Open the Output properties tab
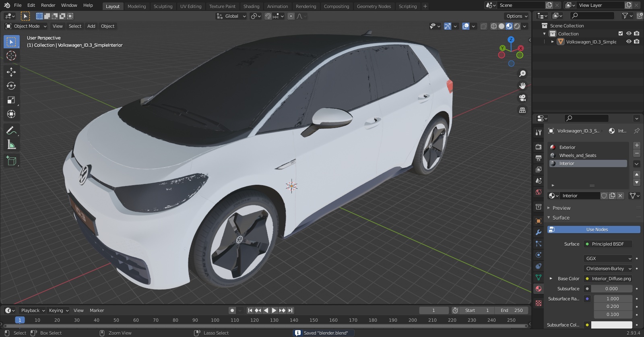The height and width of the screenshot is (337, 644). click(539, 158)
